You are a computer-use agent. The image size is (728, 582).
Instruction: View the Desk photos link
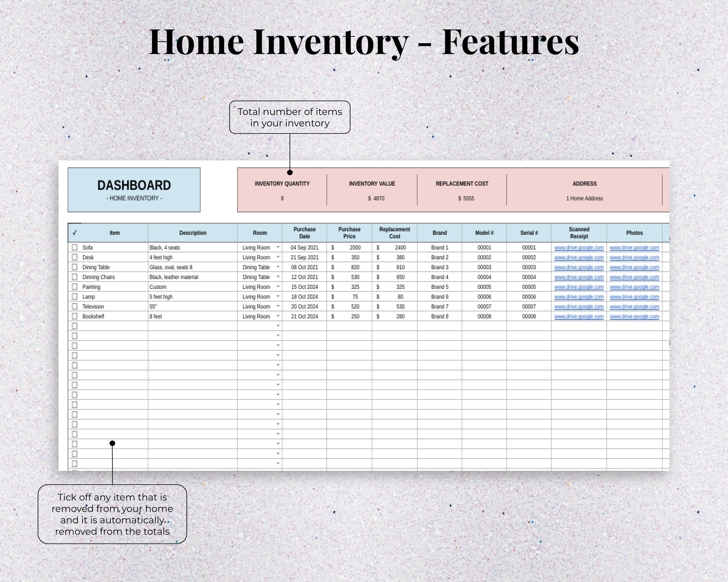pos(634,257)
